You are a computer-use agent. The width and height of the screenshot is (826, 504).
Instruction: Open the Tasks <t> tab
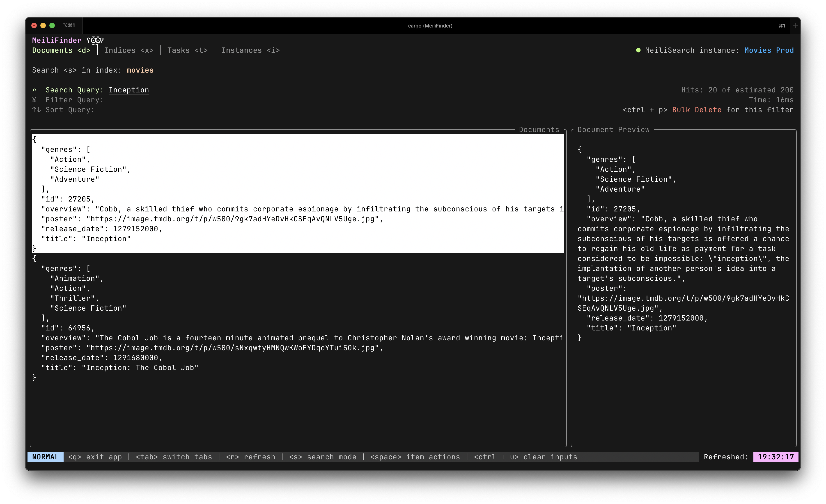(x=187, y=50)
